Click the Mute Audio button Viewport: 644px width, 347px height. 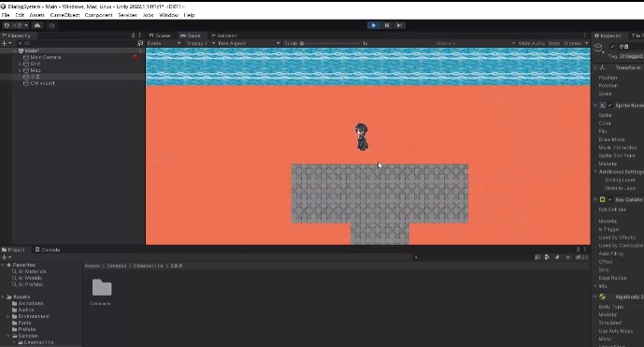point(532,43)
